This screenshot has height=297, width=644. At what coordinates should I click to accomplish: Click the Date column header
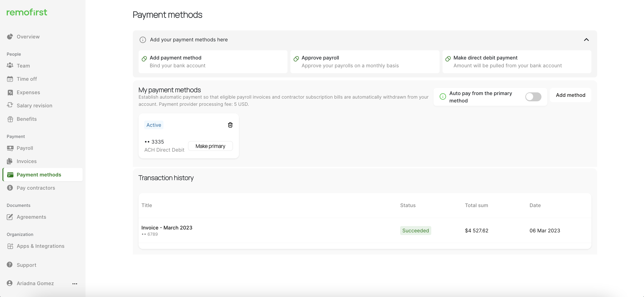click(x=535, y=205)
